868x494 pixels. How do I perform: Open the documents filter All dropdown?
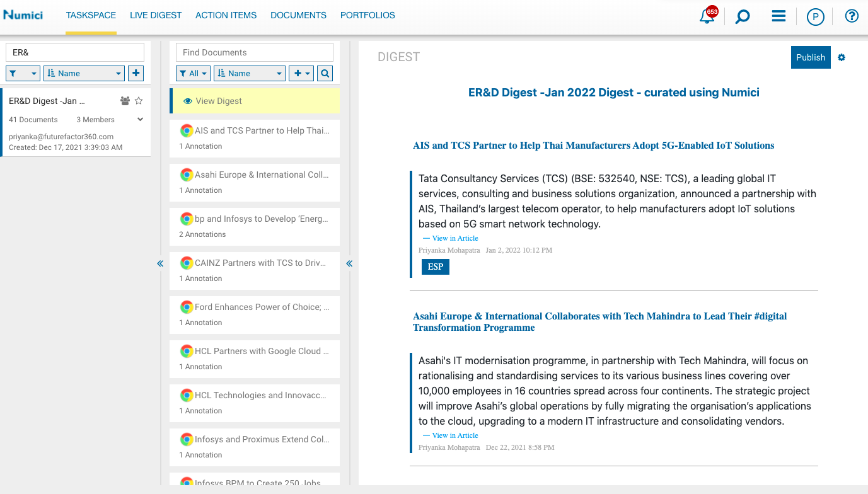click(193, 73)
